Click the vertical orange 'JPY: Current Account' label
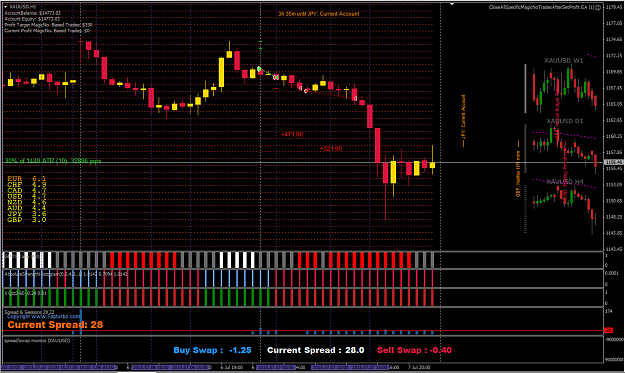The width and height of the screenshot is (625, 373). pyautogui.click(x=463, y=121)
